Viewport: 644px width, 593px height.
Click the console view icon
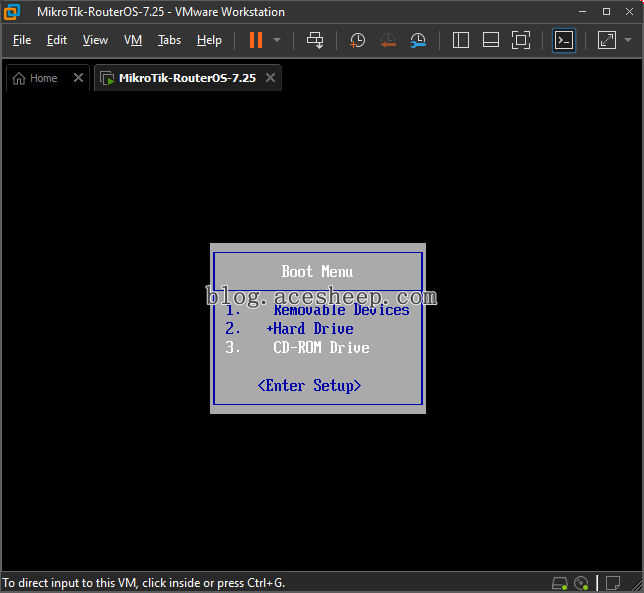click(x=564, y=40)
